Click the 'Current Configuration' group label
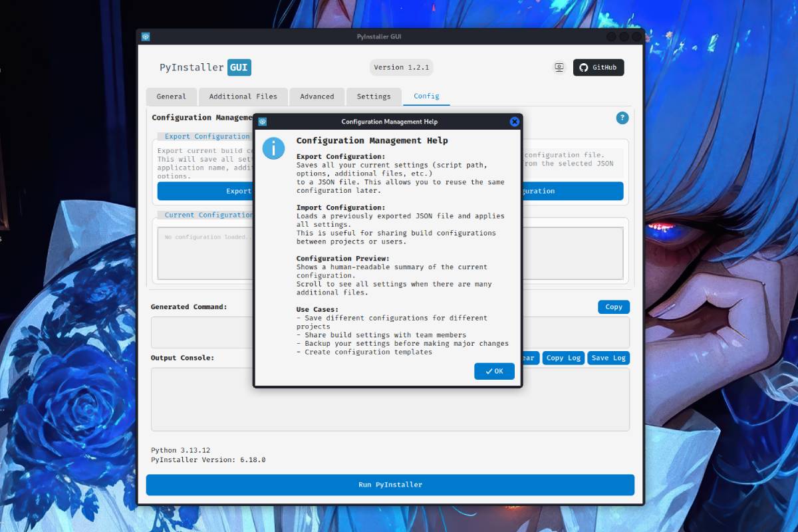 pos(209,215)
